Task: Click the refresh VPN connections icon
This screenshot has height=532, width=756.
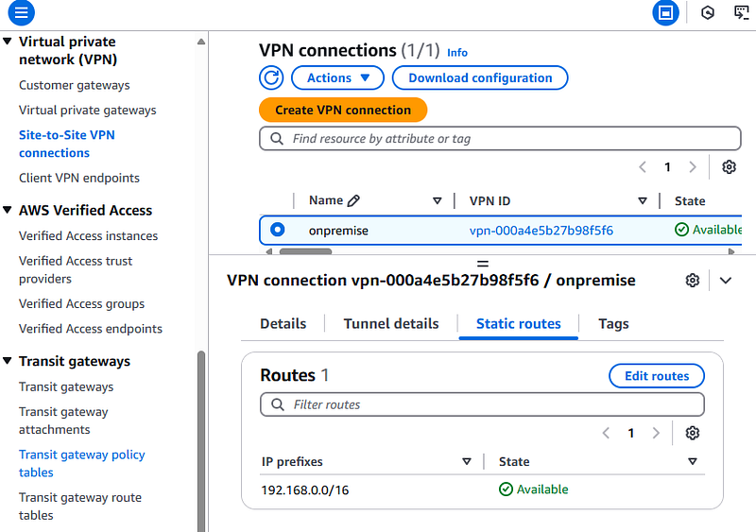Action: [x=271, y=77]
